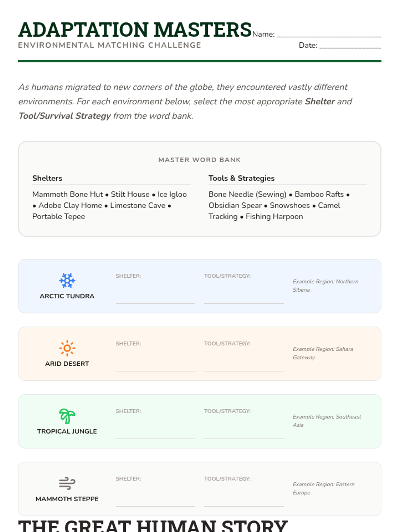The image size is (399, 532).
Task: Click the Tools & Strategies heading
Action: coord(241,178)
